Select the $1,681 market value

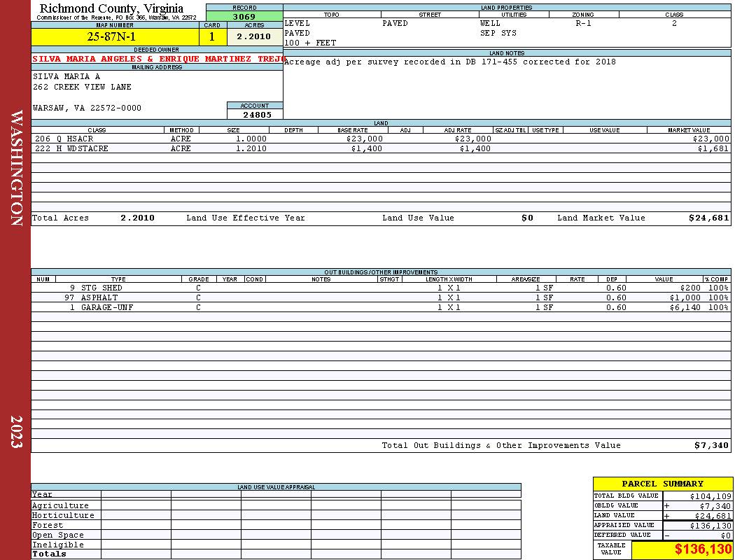click(713, 148)
